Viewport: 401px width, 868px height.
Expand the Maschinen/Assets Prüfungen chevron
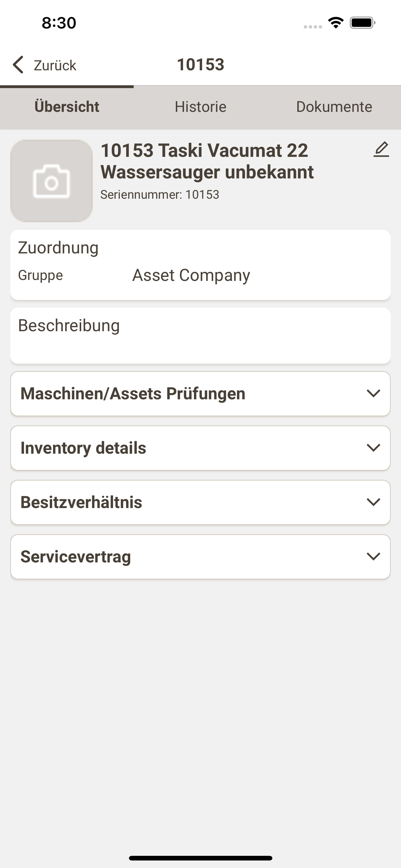(x=373, y=394)
